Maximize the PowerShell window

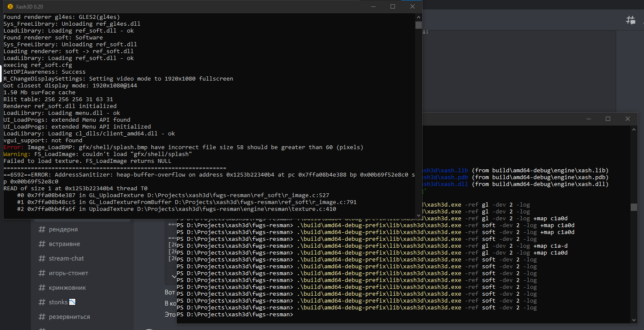pyautogui.click(x=608, y=119)
